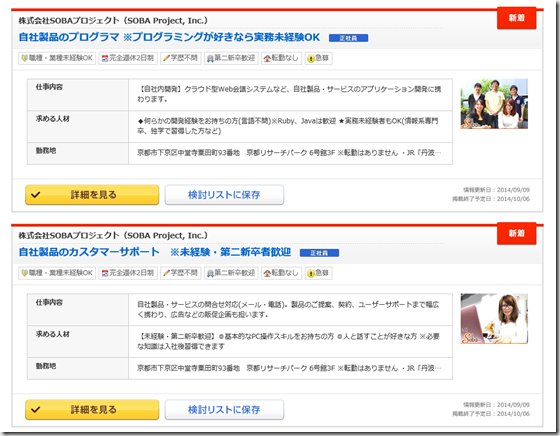Click 勤務地 address in the programmer listing
Viewport: 560px width, 436px height.
(x=289, y=153)
